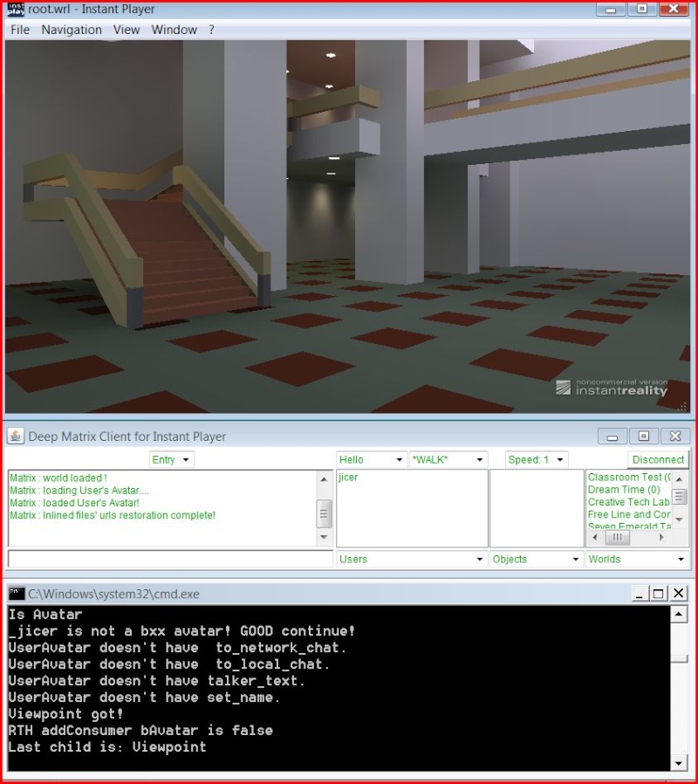Minimize the Deep Matrix Client window
Screen dimensions: 698x784
(612, 437)
